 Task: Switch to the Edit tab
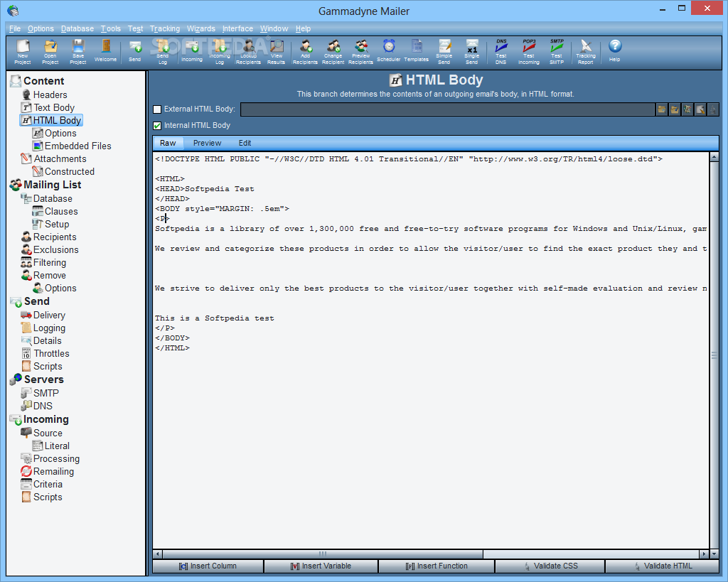tap(245, 143)
